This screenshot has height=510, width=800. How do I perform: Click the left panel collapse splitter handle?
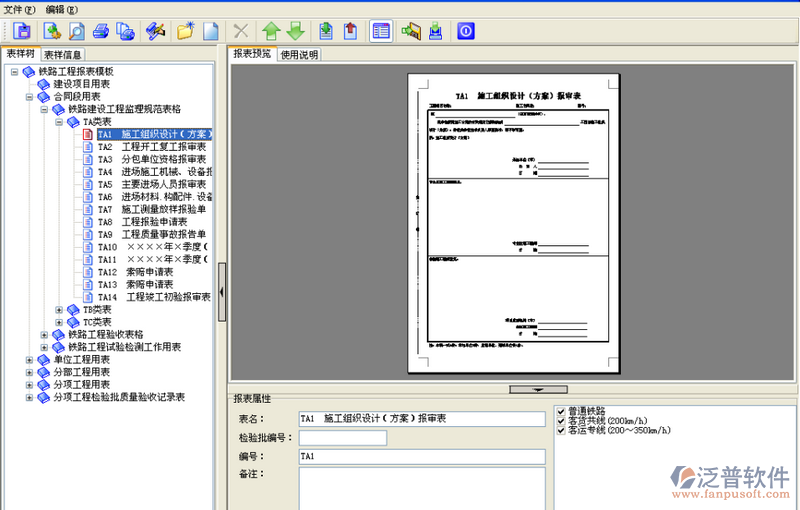tap(221, 290)
